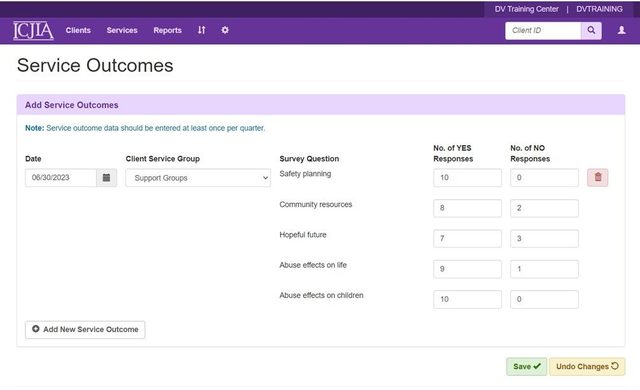
Task: Edit Abuse effects on life YES field
Action: coord(467,269)
